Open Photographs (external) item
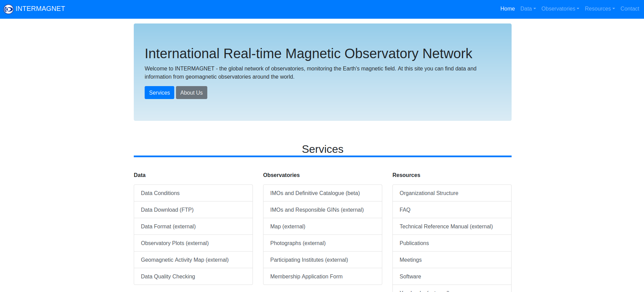644x292 pixels. coord(323,243)
